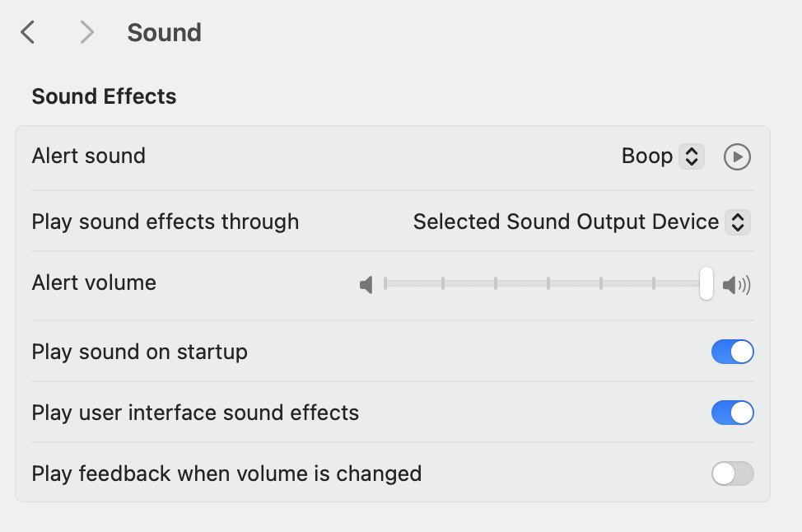
Task: Open the Boop alert sound menu
Action: click(647, 156)
